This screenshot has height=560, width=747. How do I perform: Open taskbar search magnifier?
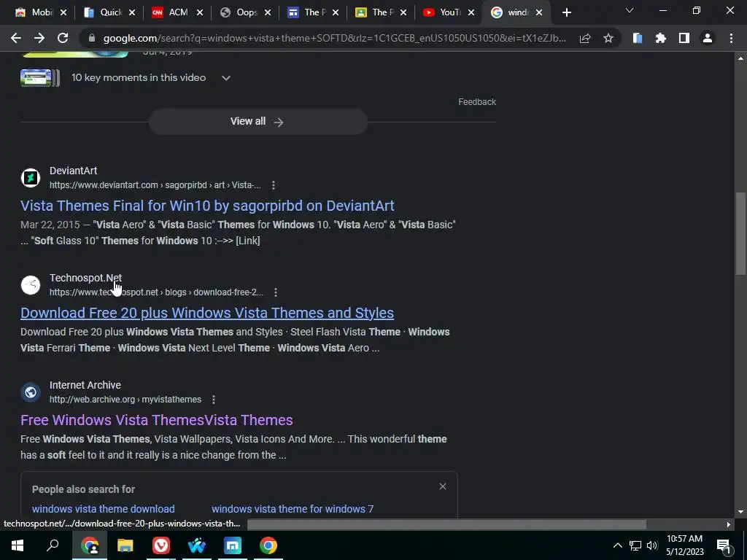(x=53, y=545)
